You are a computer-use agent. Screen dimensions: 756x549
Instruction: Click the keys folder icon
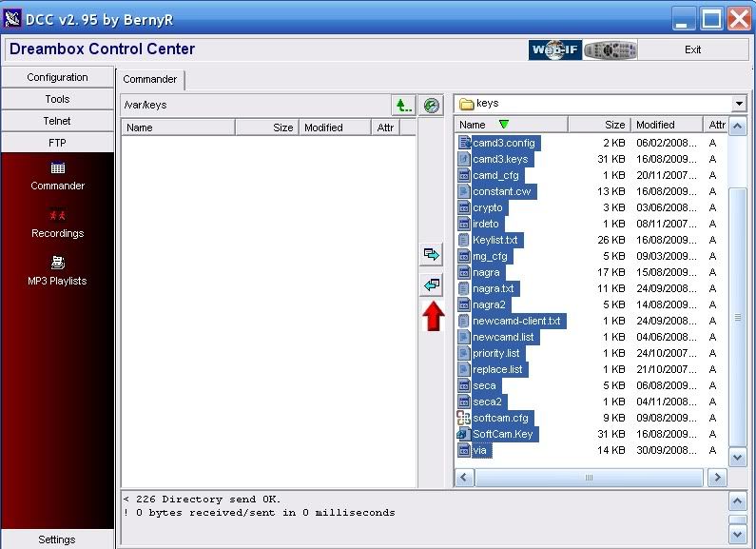click(466, 104)
